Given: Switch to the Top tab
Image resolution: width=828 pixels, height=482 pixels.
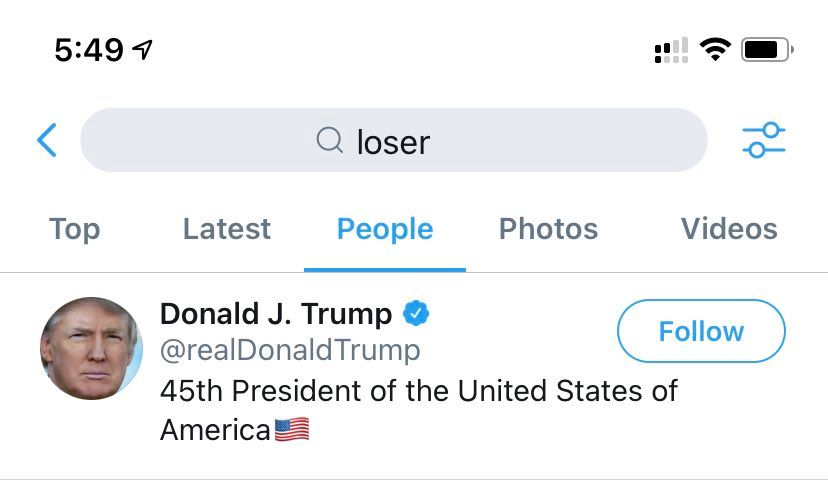Looking at the screenshot, I should tap(74, 229).
